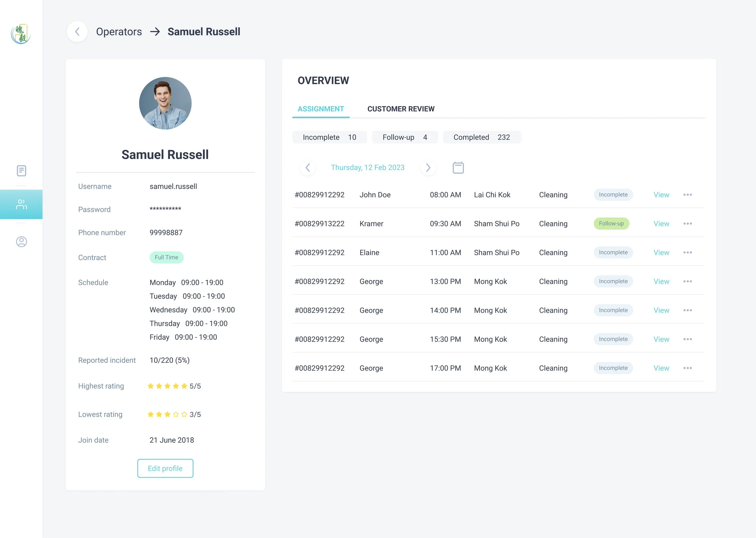
Task: Click the company logo in sidebar
Action: pos(21,34)
